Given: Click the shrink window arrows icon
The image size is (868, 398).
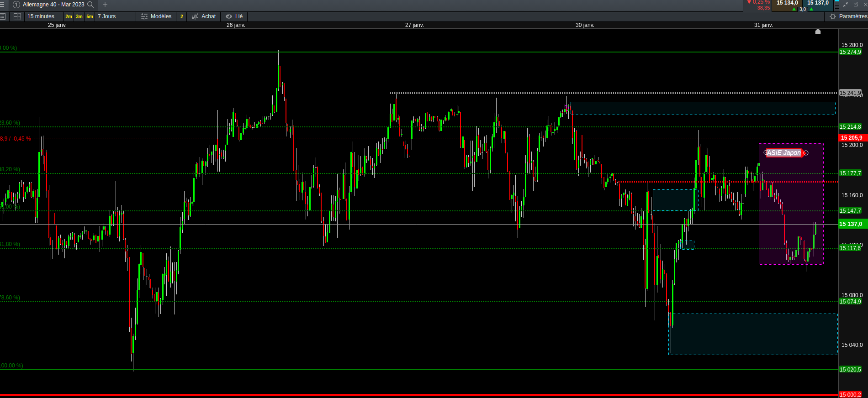Looking at the screenshot, I should click(846, 5).
